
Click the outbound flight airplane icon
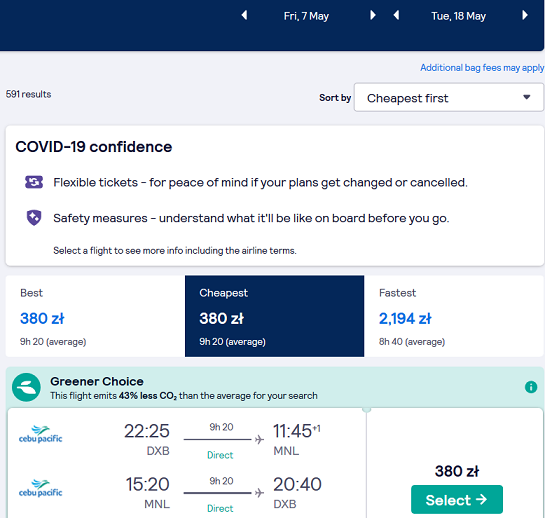[x=259, y=439]
